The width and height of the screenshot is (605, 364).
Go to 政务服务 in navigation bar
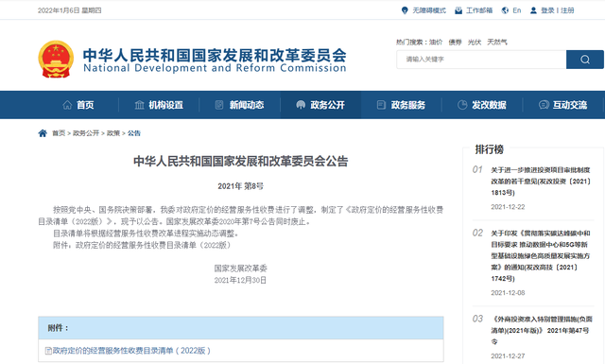[401, 105]
